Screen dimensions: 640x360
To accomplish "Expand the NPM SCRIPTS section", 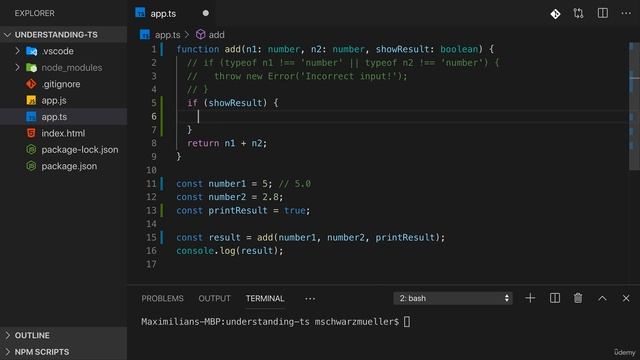I will 63,352.
